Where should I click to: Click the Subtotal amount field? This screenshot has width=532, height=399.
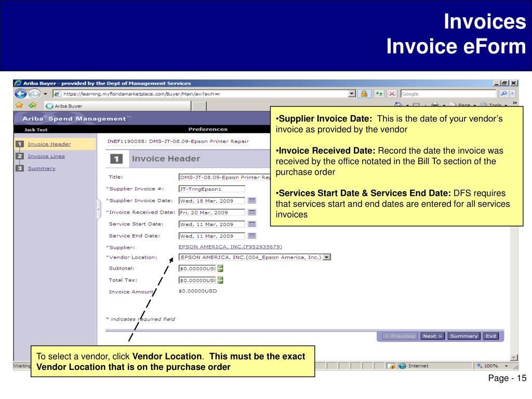coord(197,269)
